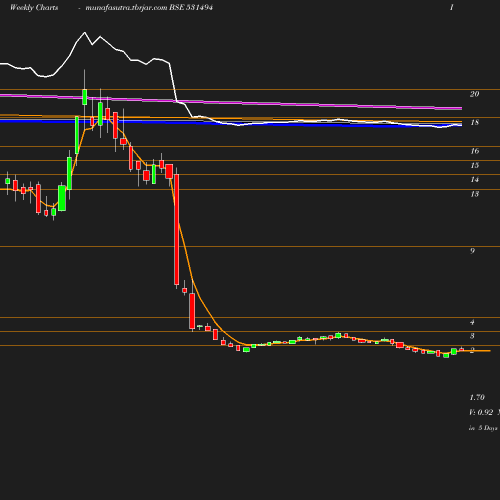Click the price axis label 4
The height and width of the screenshot is (500, 500).
[472, 322]
